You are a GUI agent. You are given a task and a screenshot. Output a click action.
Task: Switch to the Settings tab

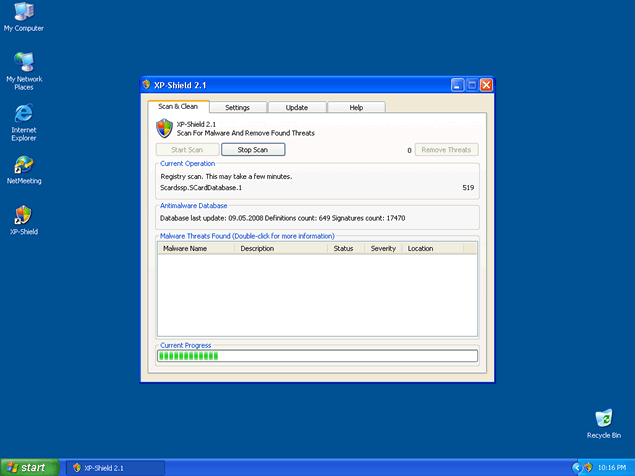(237, 107)
